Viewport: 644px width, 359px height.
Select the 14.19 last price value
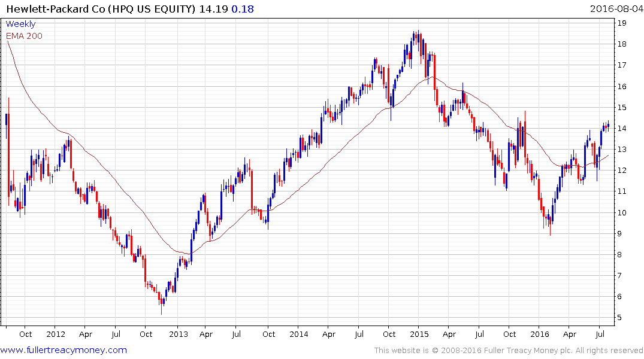213,9
